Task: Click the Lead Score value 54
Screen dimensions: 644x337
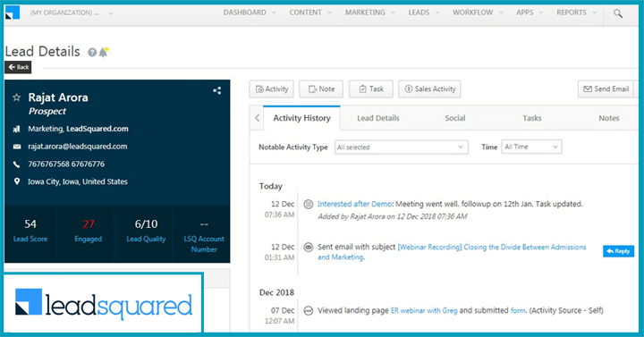Action: 30,224
